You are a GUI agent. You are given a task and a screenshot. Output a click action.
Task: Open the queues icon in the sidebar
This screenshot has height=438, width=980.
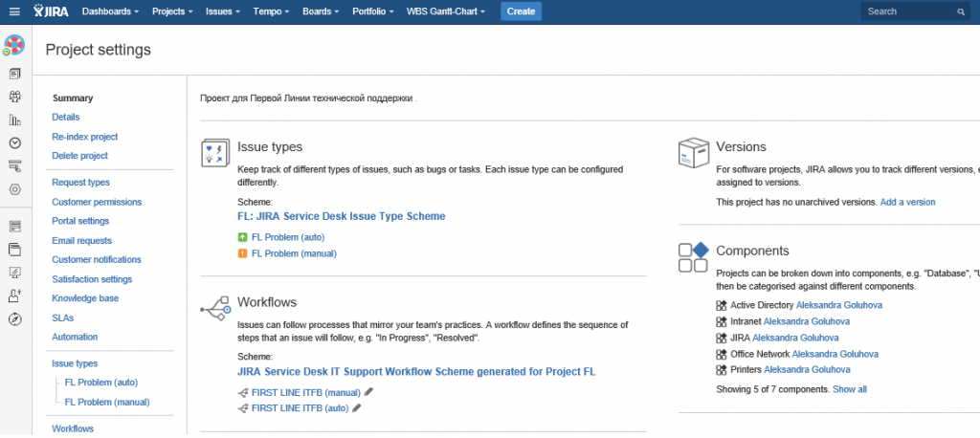click(x=15, y=74)
